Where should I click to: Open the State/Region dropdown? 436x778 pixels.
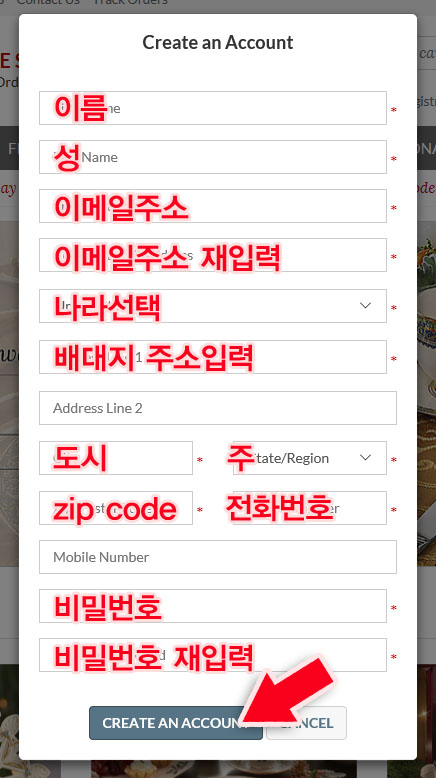click(310, 458)
